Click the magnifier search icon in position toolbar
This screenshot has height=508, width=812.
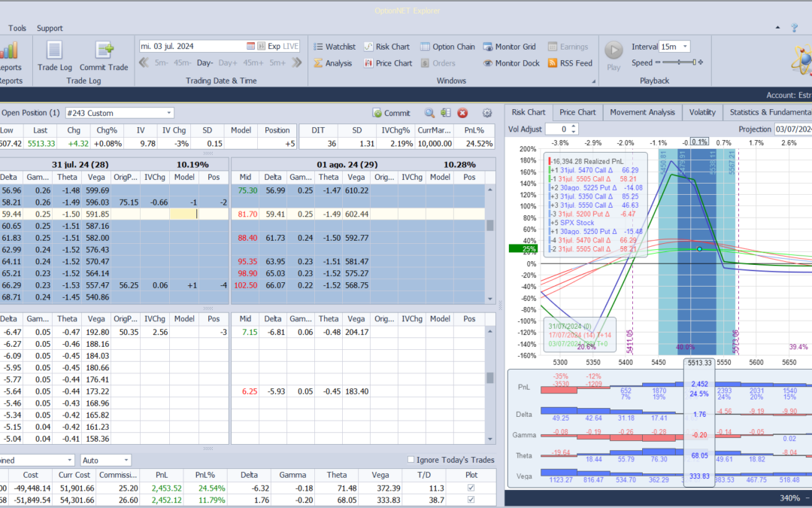pyautogui.click(x=429, y=113)
